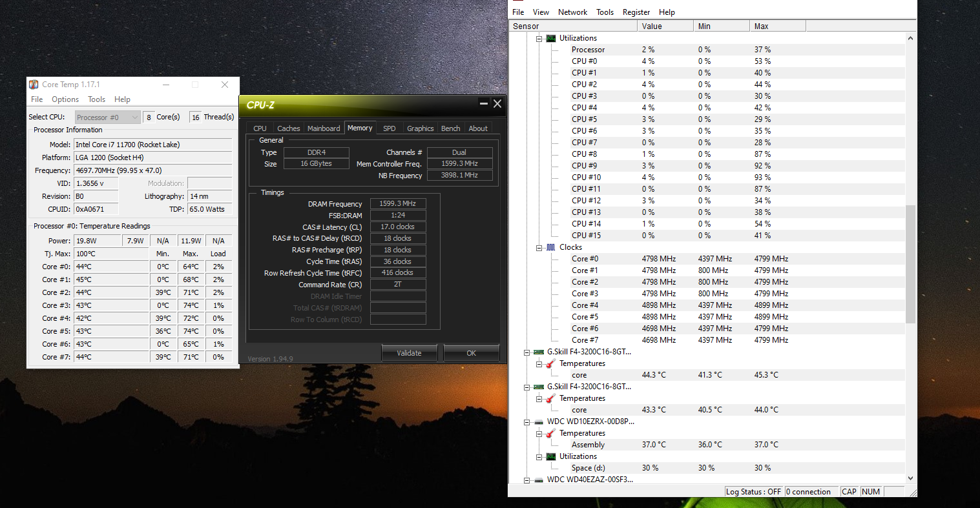The image size is (980, 508).
Task: Click the thermometer icon above the 44.3 °C core row
Action: (x=551, y=363)
